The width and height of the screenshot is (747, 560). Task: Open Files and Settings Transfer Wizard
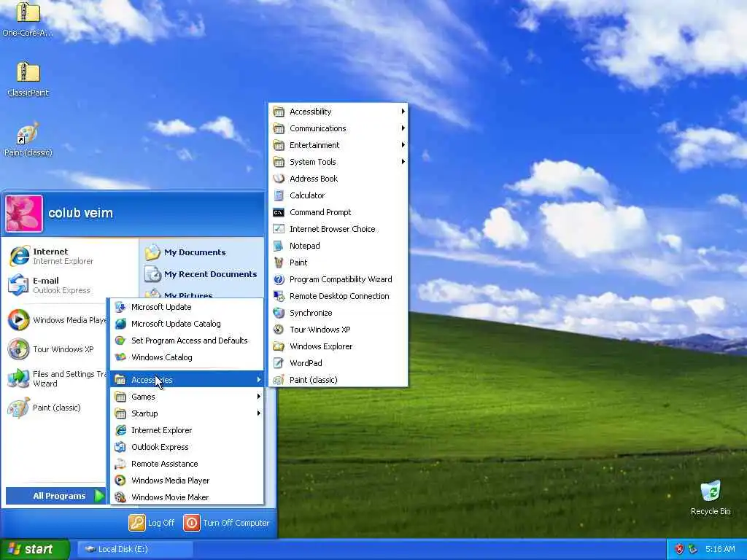click(56, 378)
